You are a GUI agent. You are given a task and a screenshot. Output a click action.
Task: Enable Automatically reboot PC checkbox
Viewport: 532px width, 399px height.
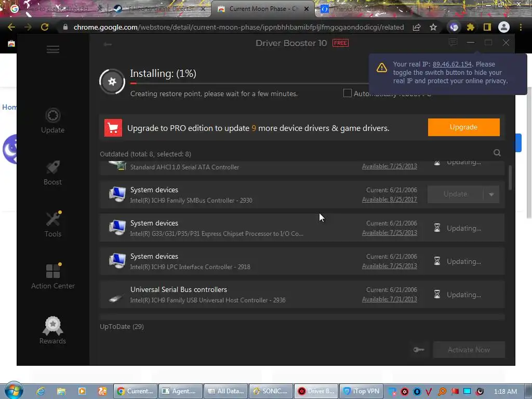(347, 93)
